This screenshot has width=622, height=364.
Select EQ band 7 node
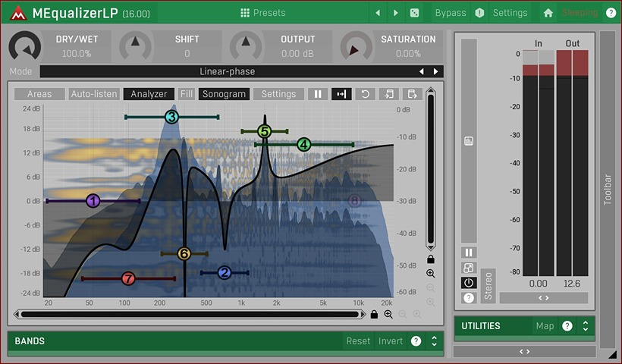click(128, 278)
